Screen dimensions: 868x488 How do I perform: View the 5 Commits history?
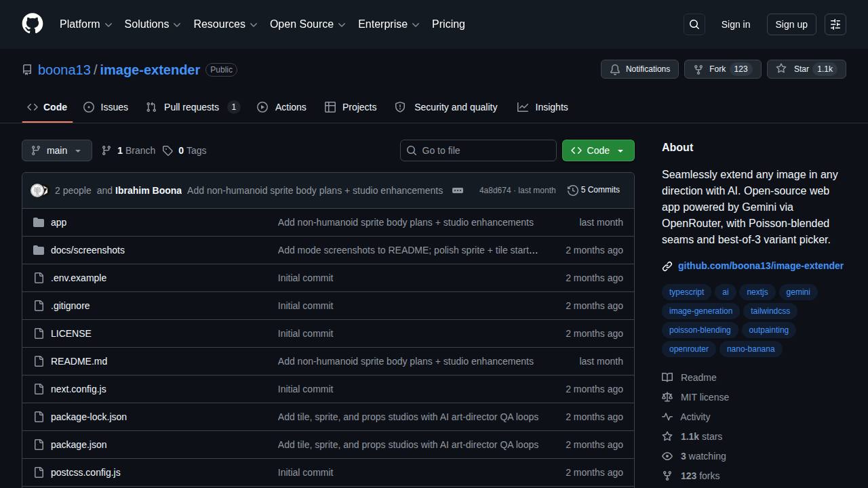(x=594, y=190)
